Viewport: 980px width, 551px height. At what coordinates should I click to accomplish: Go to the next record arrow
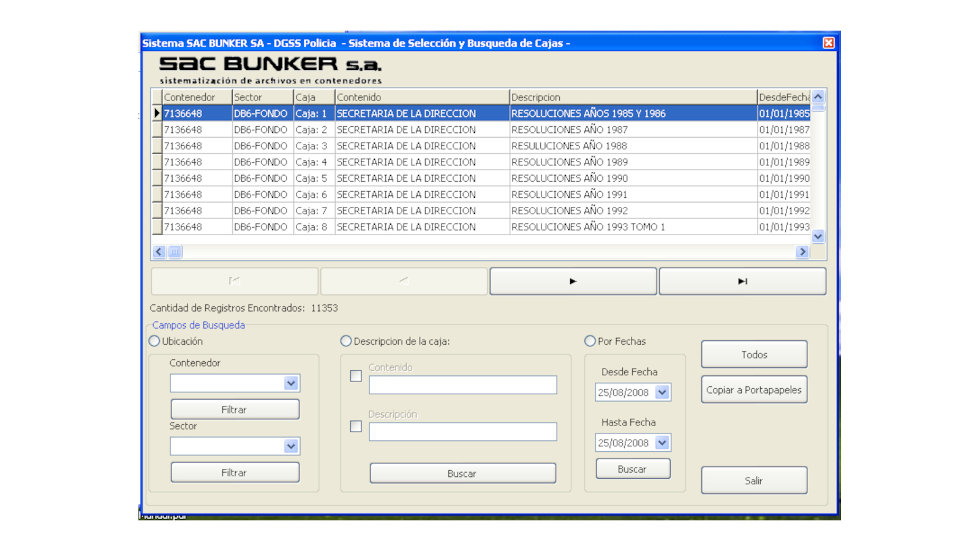click(573, 282)
